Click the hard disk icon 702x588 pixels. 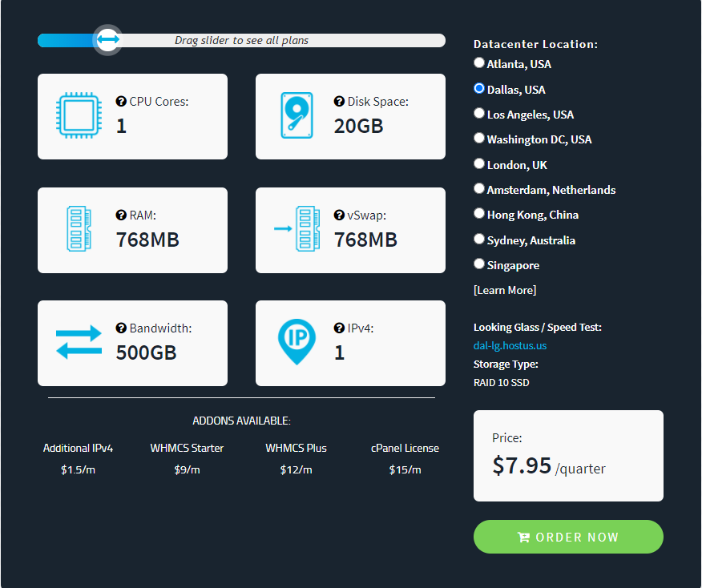[297, 115]
